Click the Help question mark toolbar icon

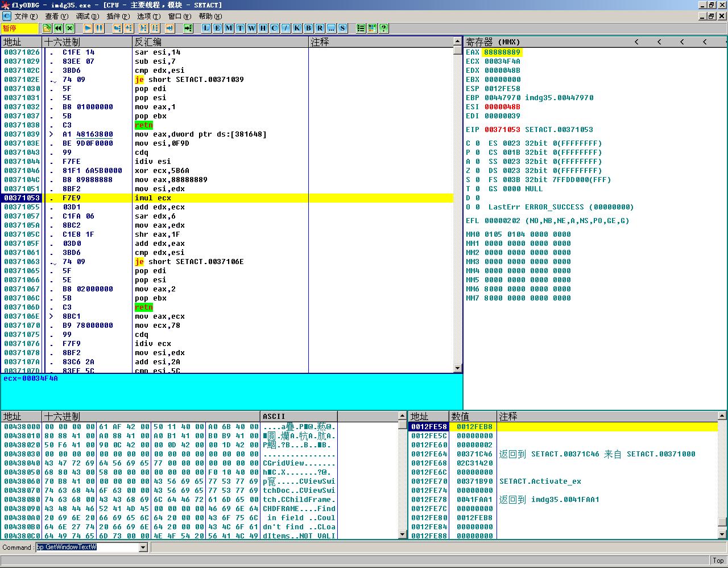(383, 28)
